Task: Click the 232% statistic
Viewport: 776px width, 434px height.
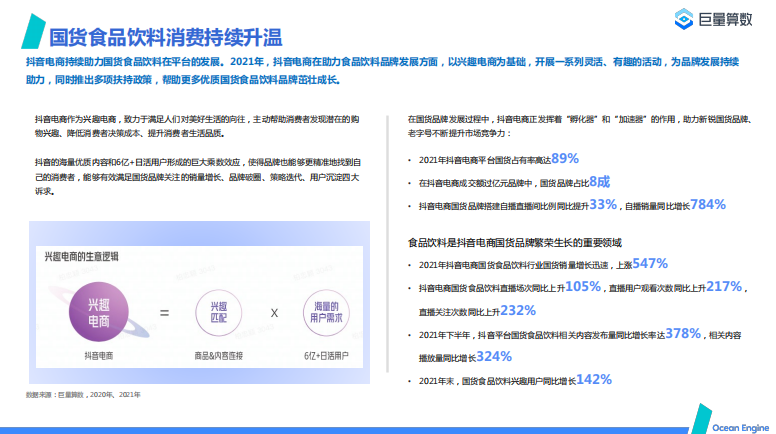Action: [x=518, y=310]
